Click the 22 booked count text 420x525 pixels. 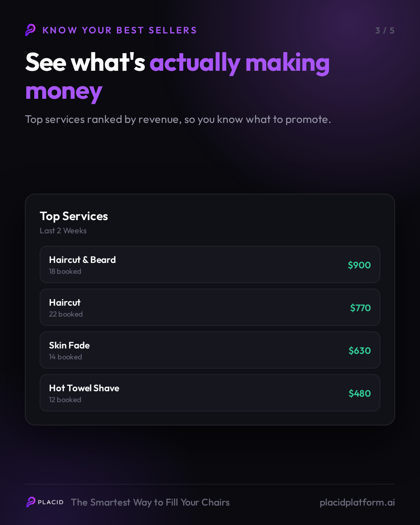pos(66,314)
